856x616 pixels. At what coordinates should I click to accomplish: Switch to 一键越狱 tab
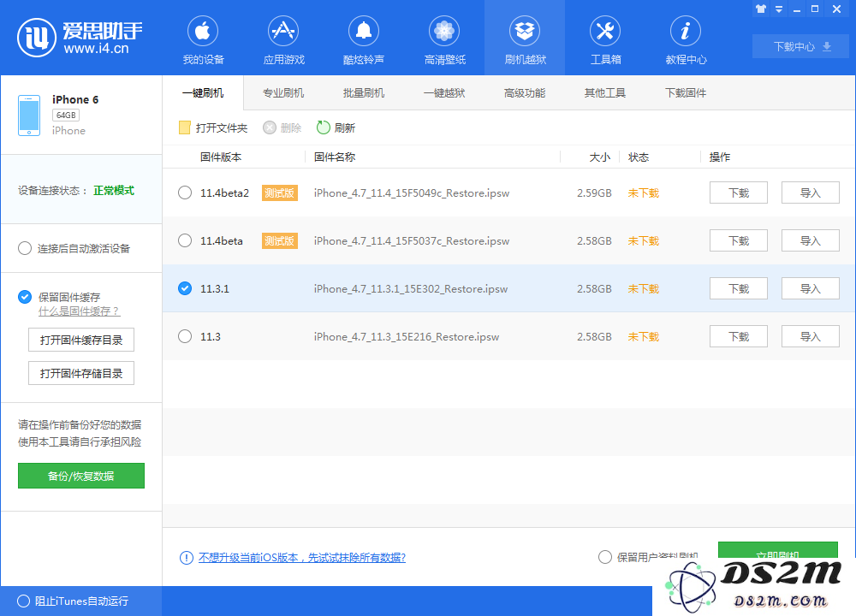[444, 92]
